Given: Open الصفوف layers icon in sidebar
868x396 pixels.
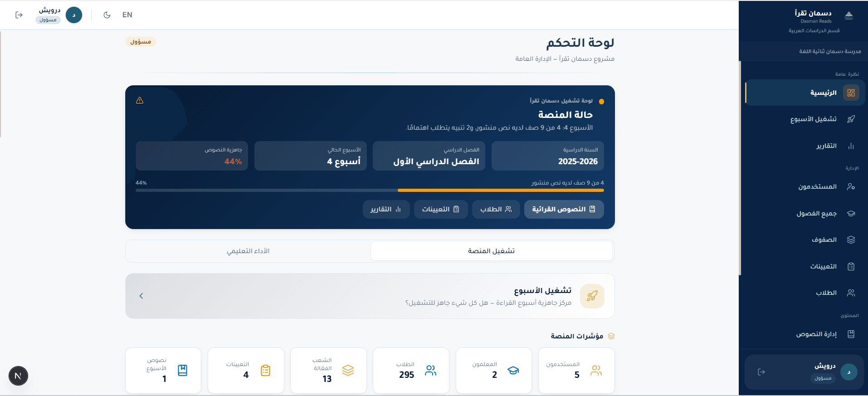Looking at the screenshot, I should 851,240.
